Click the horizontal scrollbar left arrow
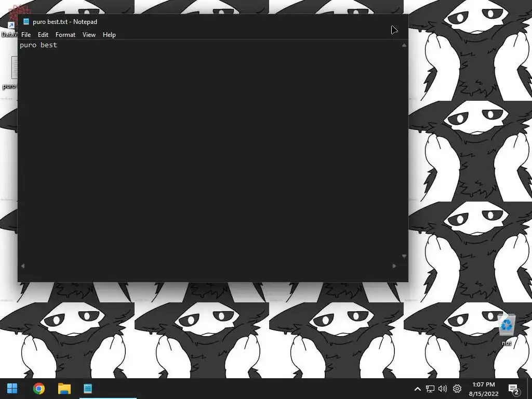The image size is (532, 399). [23, 266]
